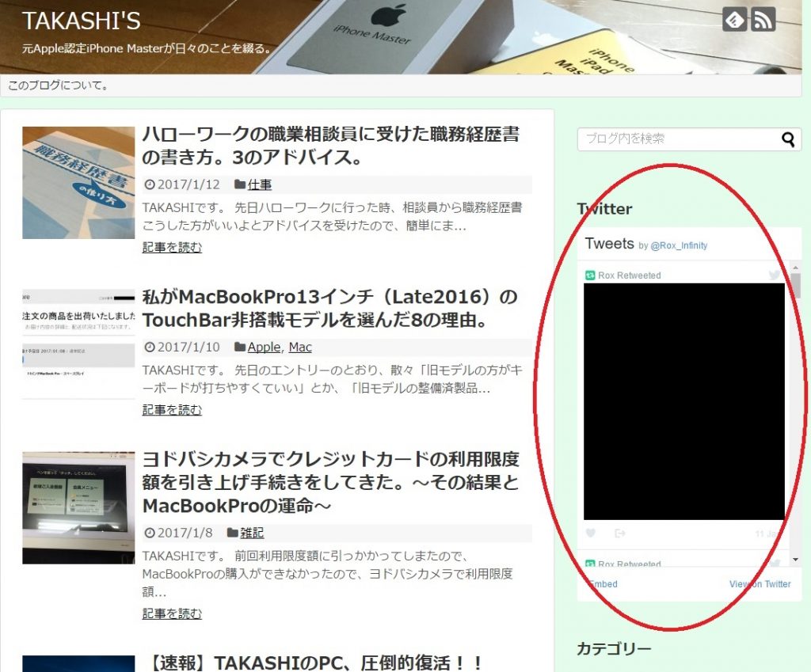Open the black media image in first tweet
Screen dimensions: 811x672
point(683,401)
